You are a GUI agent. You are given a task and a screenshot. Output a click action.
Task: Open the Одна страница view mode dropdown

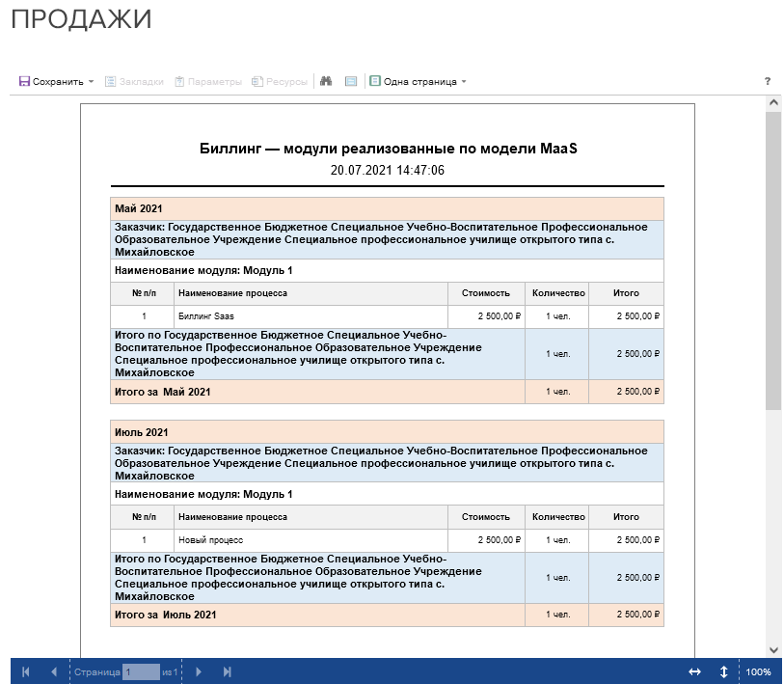point(418,82)
